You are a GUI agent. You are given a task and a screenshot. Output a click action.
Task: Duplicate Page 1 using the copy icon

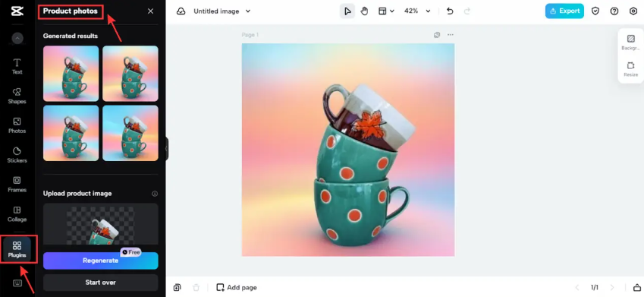click(x=437, y=35)
